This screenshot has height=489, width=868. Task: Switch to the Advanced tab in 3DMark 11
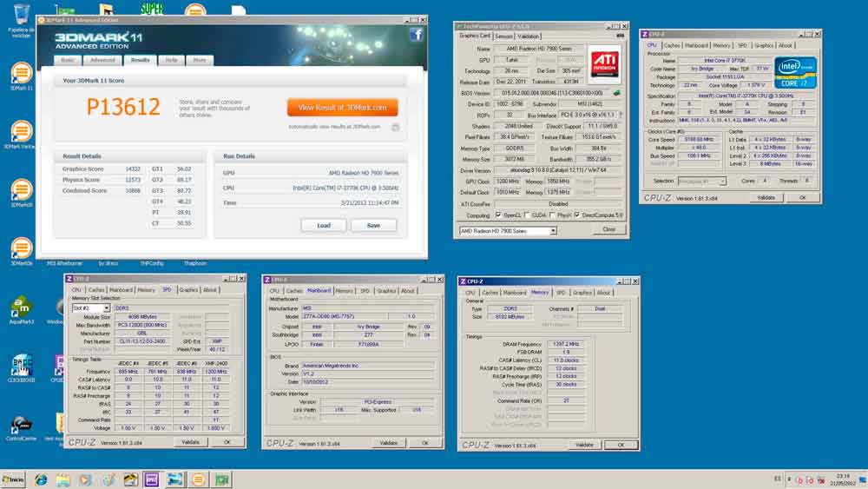coord(102,60)
